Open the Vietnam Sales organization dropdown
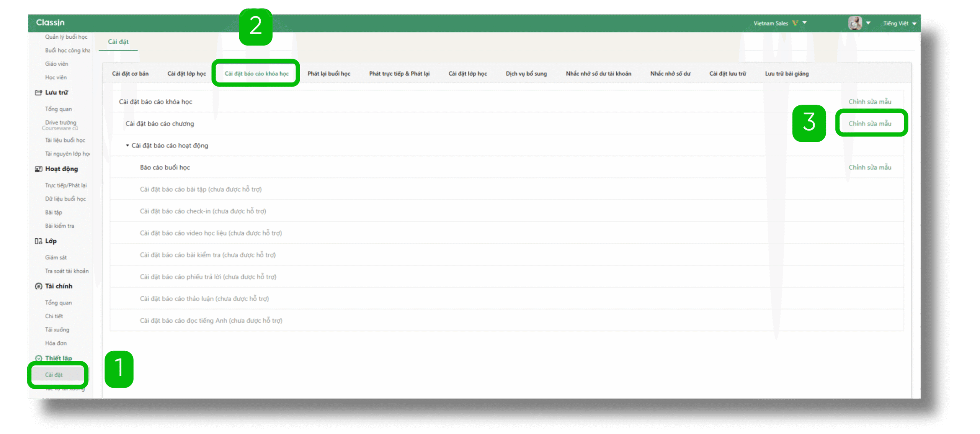The height and width of the screenshot is (434, 980). tap(805, 23)
